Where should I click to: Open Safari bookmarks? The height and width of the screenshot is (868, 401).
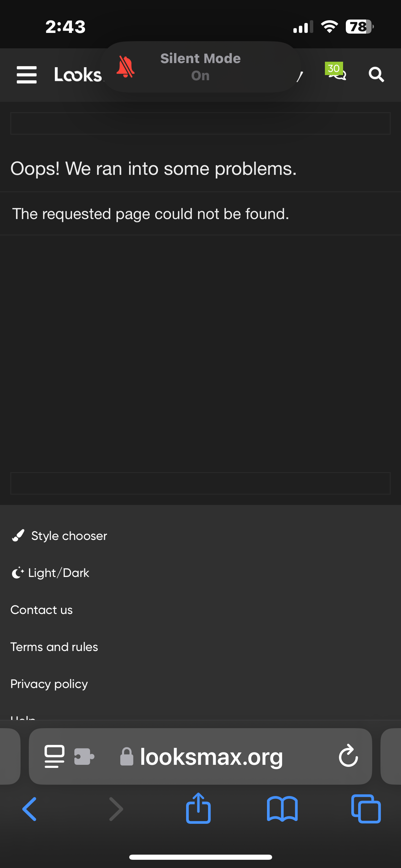[x=282, y=809]
